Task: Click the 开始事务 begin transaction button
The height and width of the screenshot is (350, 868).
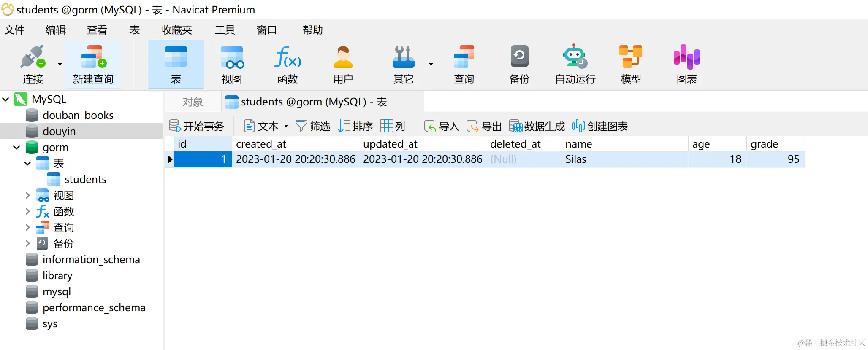Action: [196, 126]
